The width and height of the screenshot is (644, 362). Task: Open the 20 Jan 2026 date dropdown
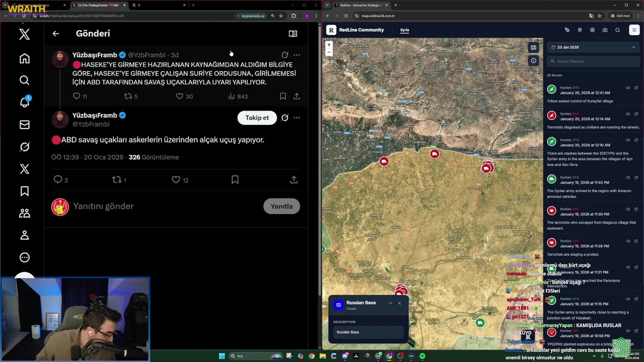point(593,47)
